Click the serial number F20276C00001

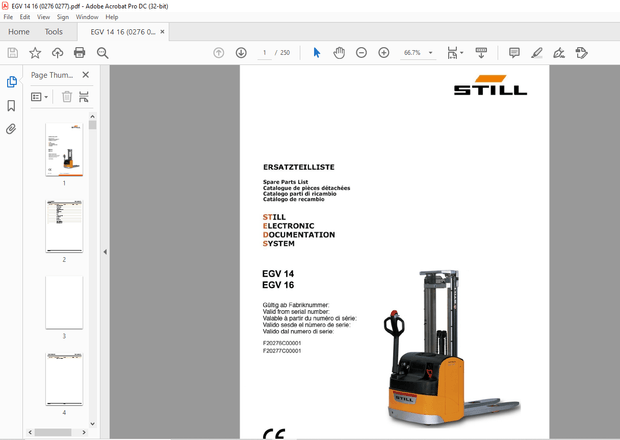click(282, 343)
